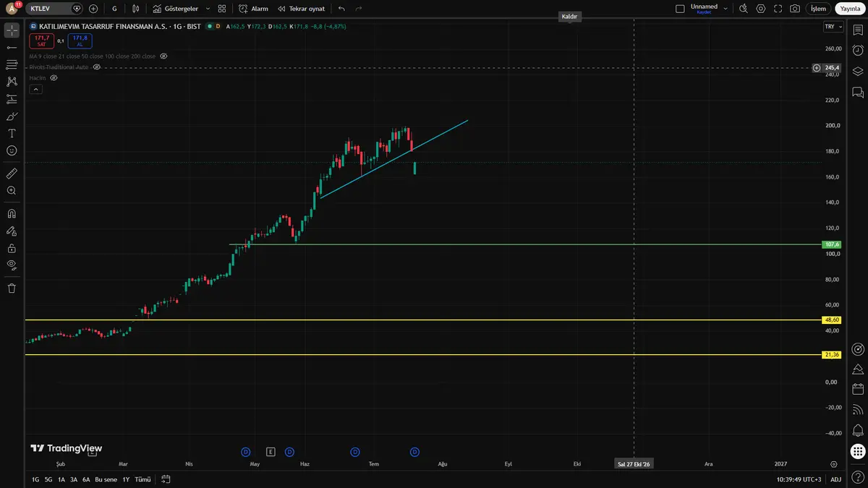The width and height of the screenshot is (868, 488).
Task: Open the object tree layers icon
Action: coord(858,72)
